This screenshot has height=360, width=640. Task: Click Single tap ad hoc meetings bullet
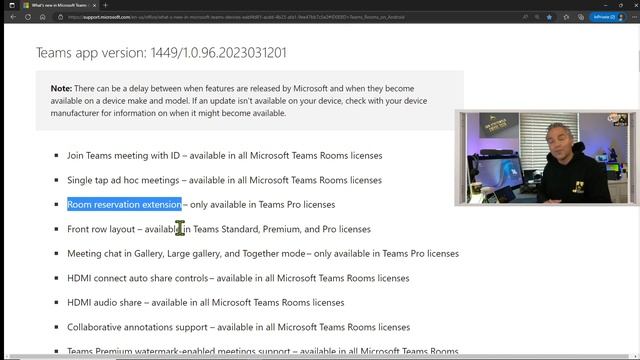tap(224, 180)
